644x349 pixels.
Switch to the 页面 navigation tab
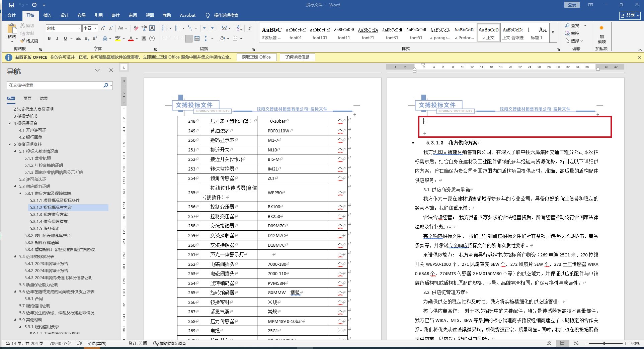tap(27, 99)
